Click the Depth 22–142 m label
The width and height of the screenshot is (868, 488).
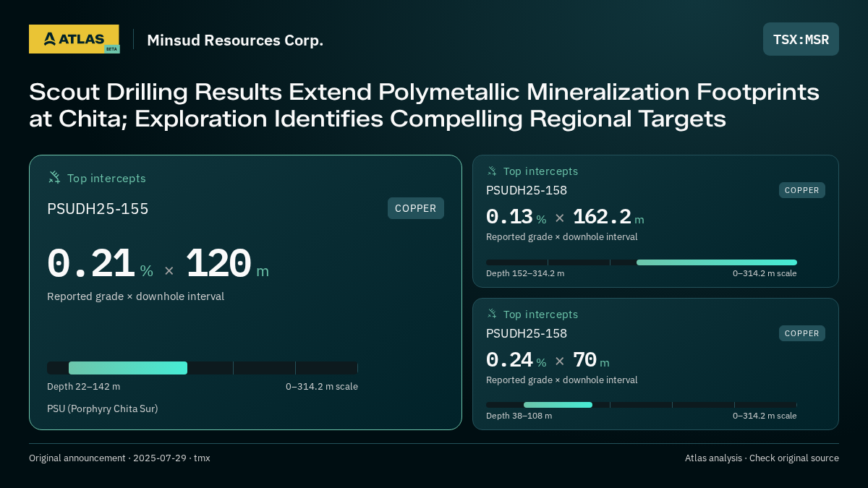tap(84, 387)
